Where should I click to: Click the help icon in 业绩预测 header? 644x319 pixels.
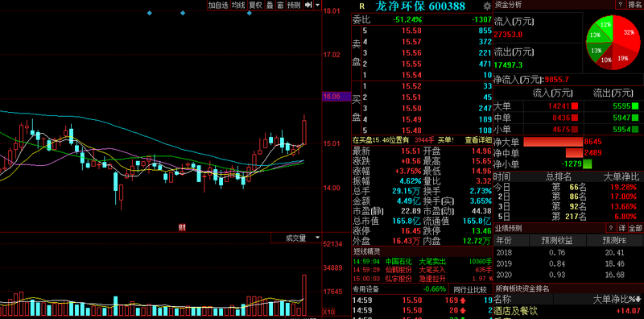611,228
